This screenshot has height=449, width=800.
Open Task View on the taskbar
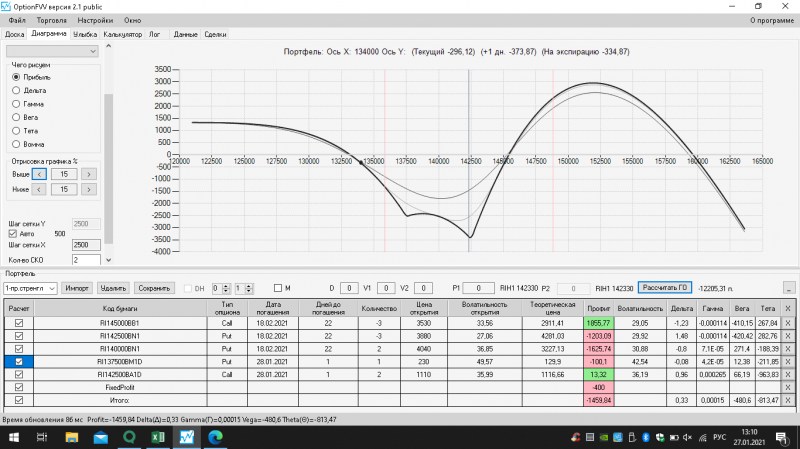(42, 437)
